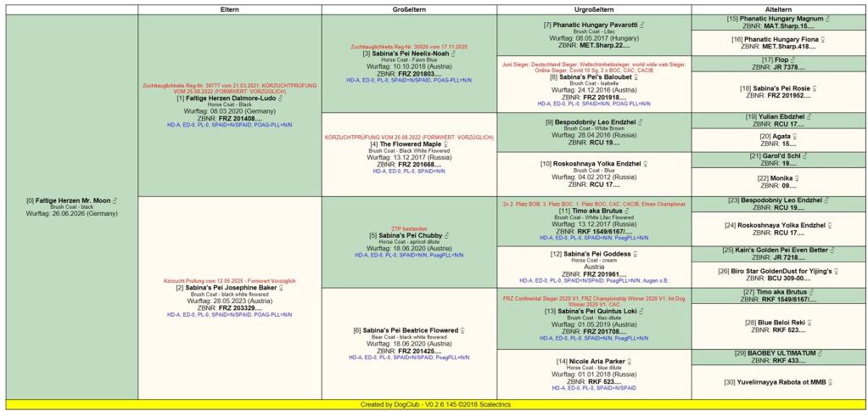Click ZBNR FRZ 203329 under Josephine Baker

pyautogui.click(x=229, y=308)
